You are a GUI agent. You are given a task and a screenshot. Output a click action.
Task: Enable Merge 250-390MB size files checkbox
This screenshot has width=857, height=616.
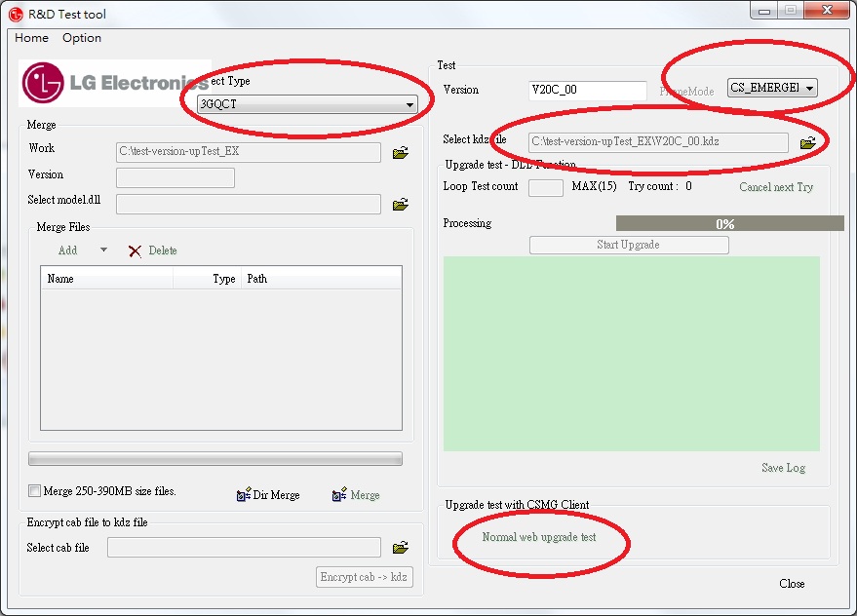pyautogui.click(x=34, y=491)
